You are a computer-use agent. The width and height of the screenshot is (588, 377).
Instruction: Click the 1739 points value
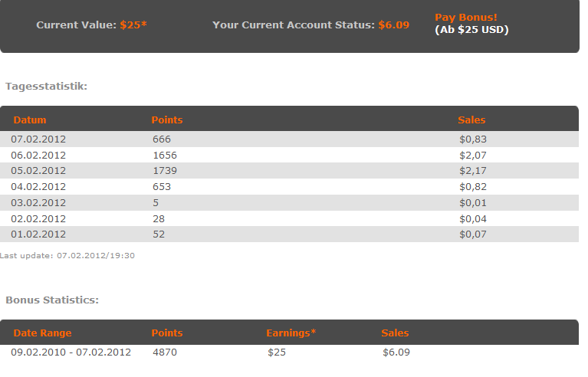(x=165, y=170)
